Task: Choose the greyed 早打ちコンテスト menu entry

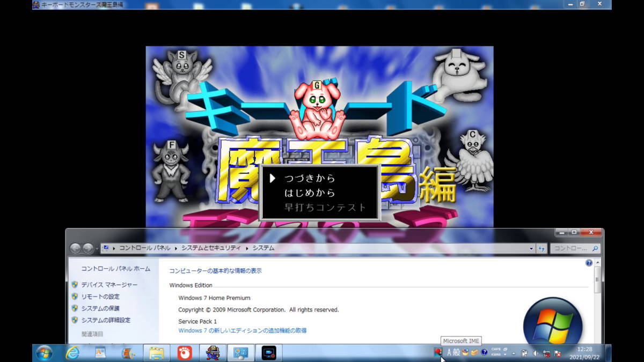Action: tap(325, 208)
